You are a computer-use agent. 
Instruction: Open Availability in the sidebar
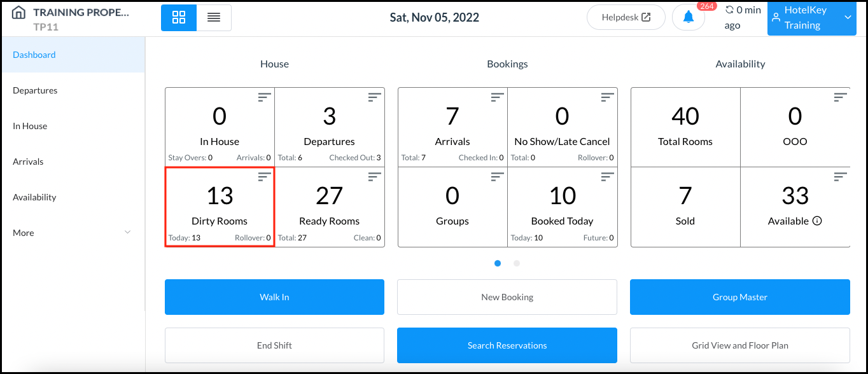coord(34,197)
